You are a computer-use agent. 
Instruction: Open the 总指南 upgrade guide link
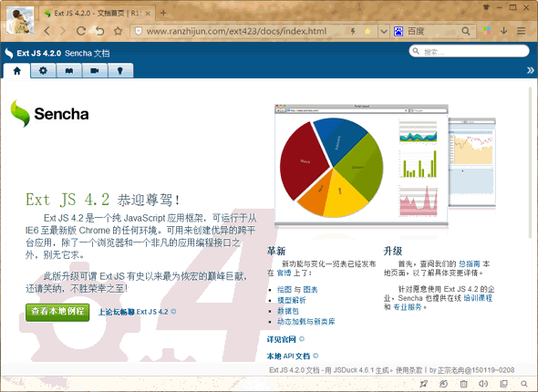(470, 263)
